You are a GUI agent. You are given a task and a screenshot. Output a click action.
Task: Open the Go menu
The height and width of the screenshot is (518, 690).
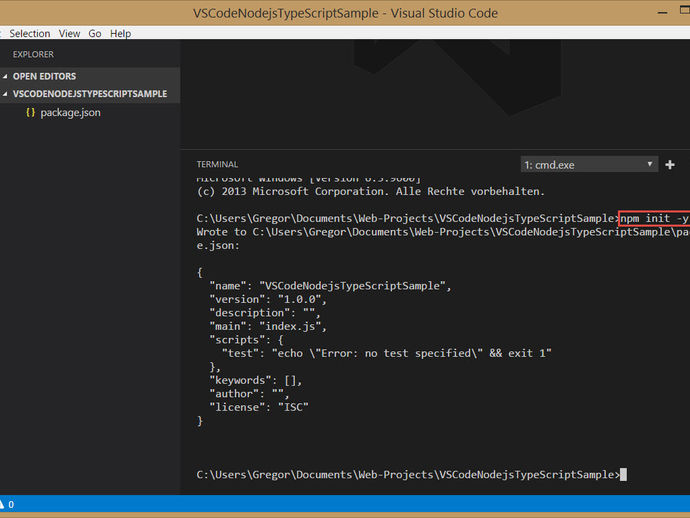pyautogui.click(x=95, y=33)
